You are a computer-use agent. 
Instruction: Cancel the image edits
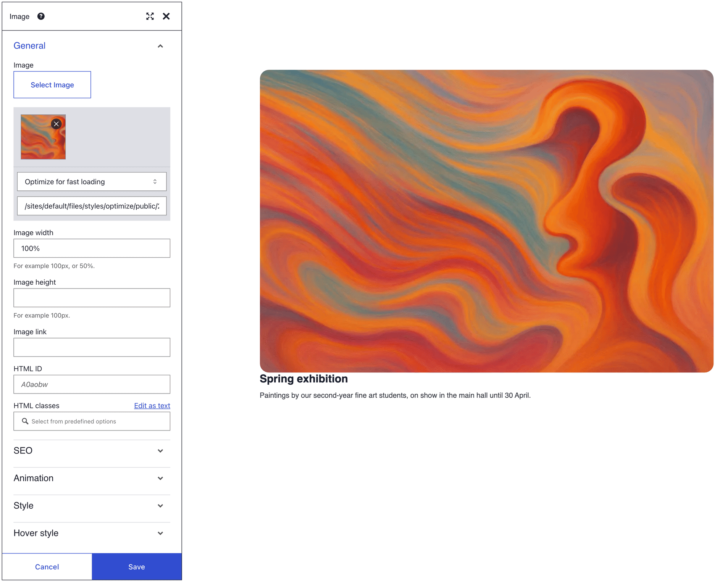point(47,567)
